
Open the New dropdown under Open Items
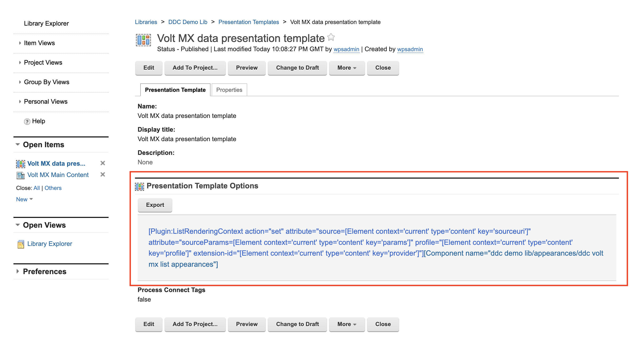[24, 199]
